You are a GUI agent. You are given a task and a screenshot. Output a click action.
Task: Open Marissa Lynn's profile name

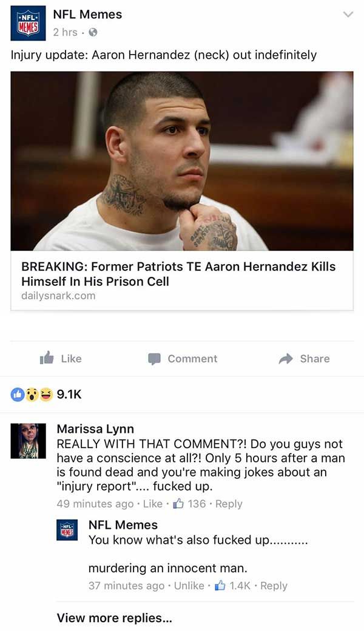click(x=95, y=429)
